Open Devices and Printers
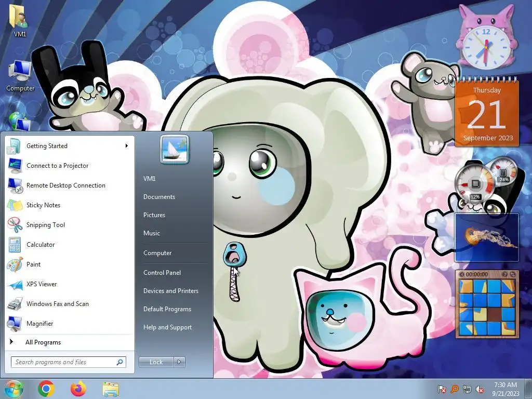Viewport: 532px width, 399px height. pyautogui.click(x=170, y=291)
